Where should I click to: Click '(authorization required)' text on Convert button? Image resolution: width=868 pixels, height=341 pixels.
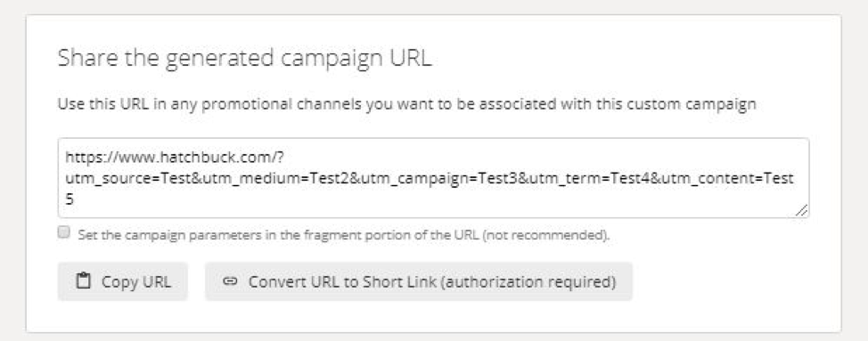pos(531,282)
